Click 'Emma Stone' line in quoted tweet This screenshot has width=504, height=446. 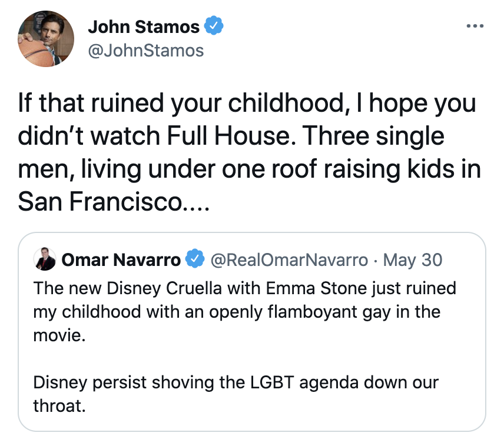(x=244, y=288)
